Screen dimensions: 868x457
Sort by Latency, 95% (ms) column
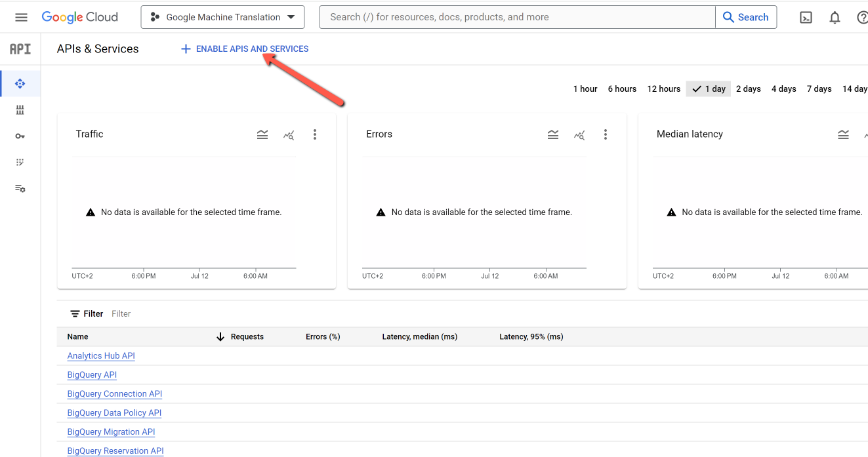click(531, 337)
